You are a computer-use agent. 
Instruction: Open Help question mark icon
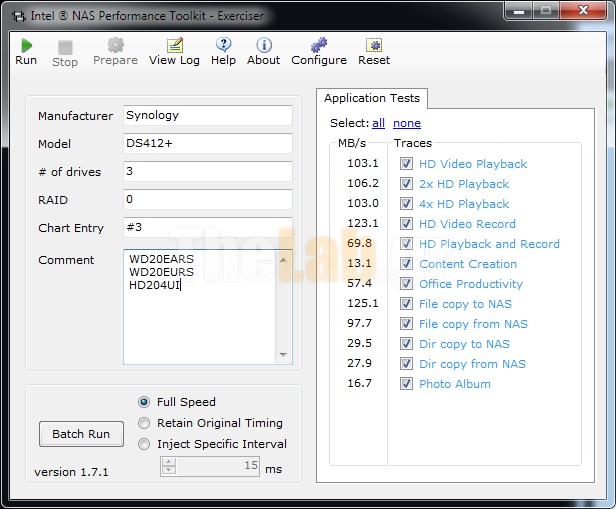pyautogui.click(x=224, y=45)
